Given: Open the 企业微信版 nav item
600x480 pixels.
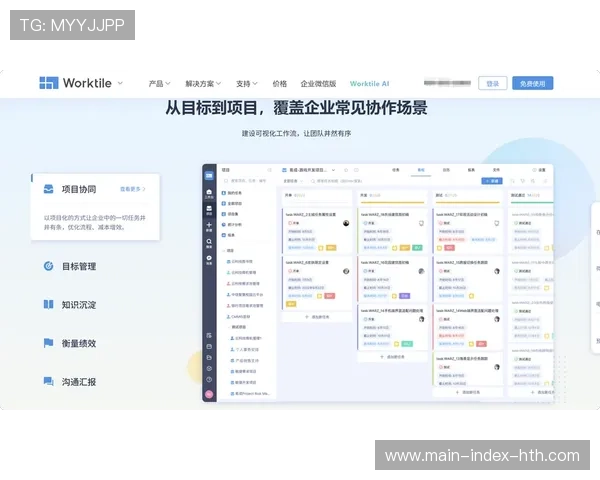Looking at the screenshot, I should [318, 83].
